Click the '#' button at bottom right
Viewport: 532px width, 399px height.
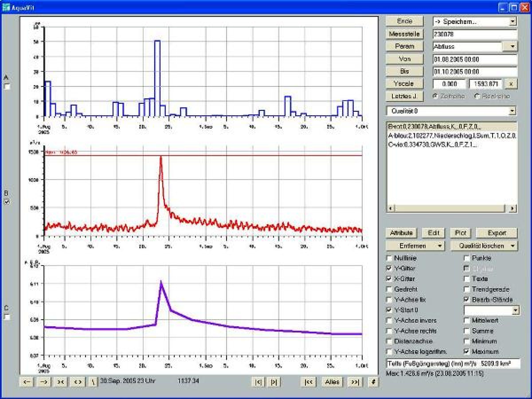[374, 382]
